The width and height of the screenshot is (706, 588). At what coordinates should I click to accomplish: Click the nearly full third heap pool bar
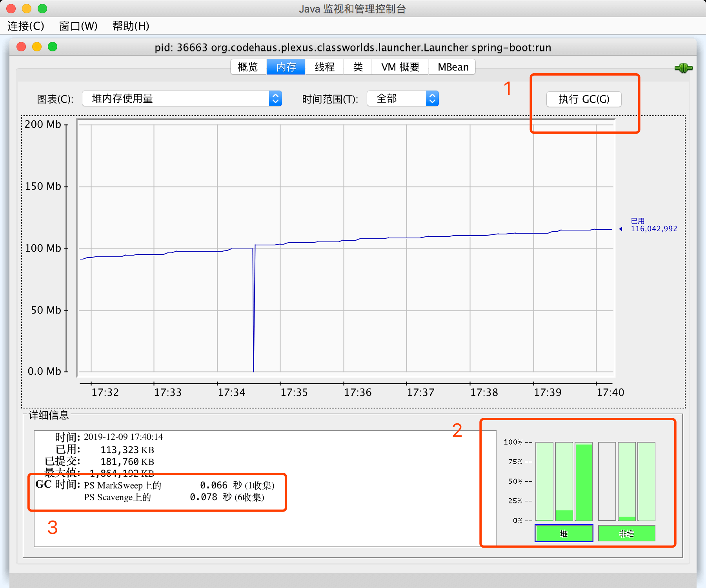(x=584, y=481)
